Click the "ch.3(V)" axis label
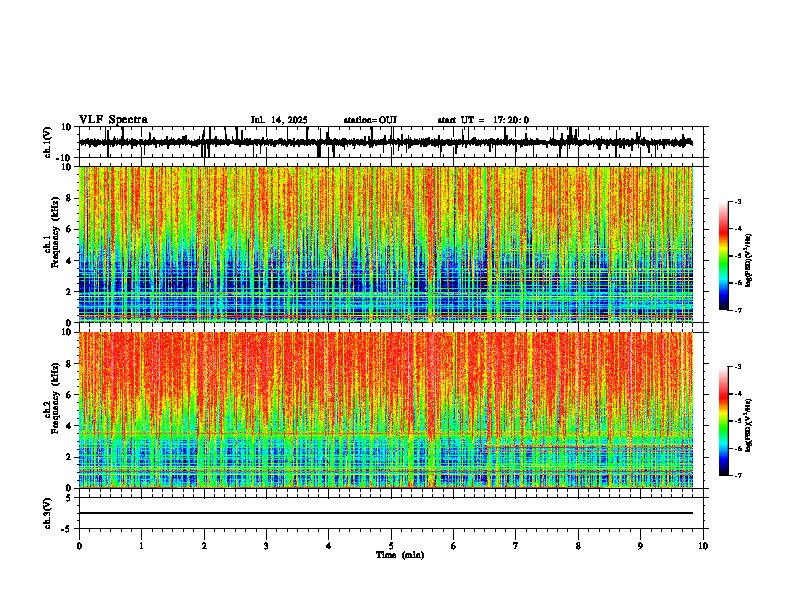792x612 pixels. pyautogui.click(x=48, y=513)
